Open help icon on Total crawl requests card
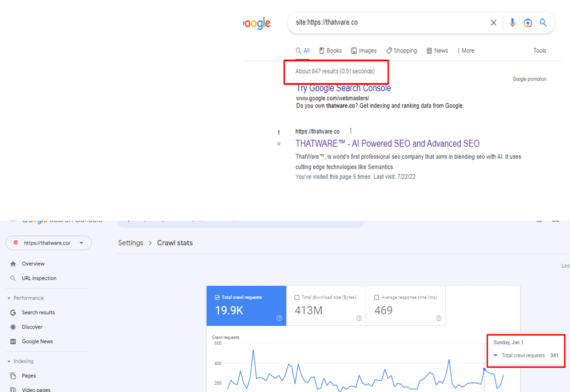Image resolution: width=570 pixels, height=392 pixels. (279, 318)
